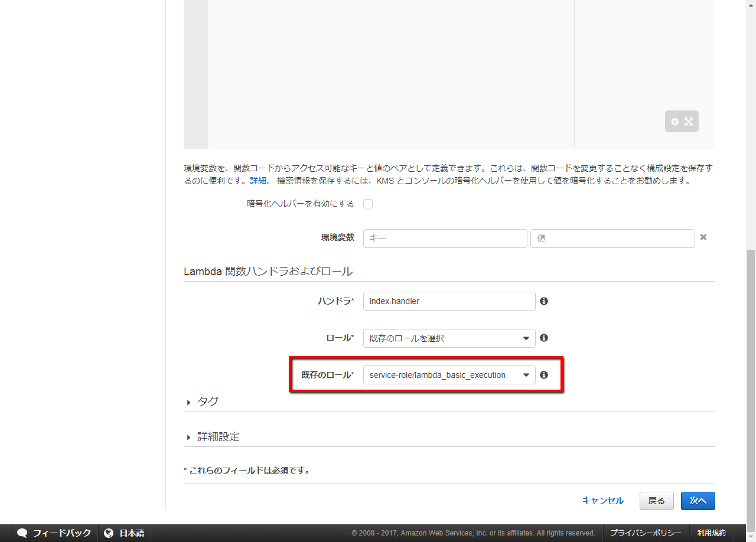Open code editor settings gear icon

675,122
